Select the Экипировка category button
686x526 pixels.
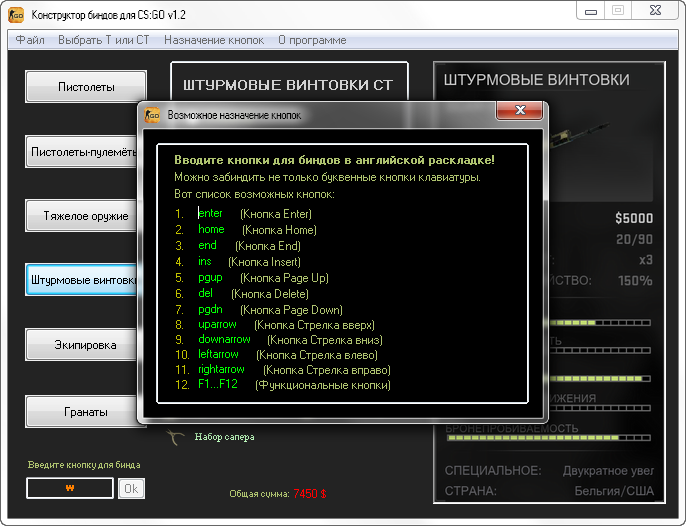(81, 345)
